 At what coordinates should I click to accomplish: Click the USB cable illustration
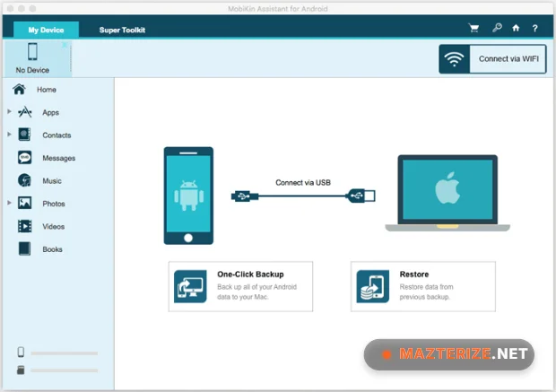point(303,196)
